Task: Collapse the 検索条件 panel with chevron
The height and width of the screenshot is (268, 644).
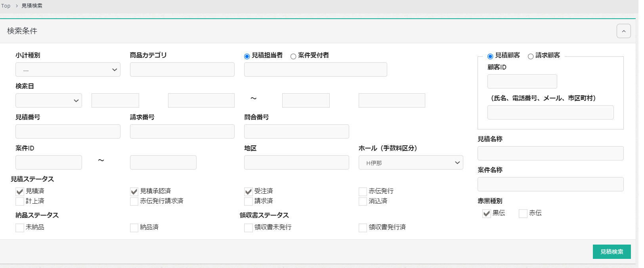Action: click(x=623, y=31)
